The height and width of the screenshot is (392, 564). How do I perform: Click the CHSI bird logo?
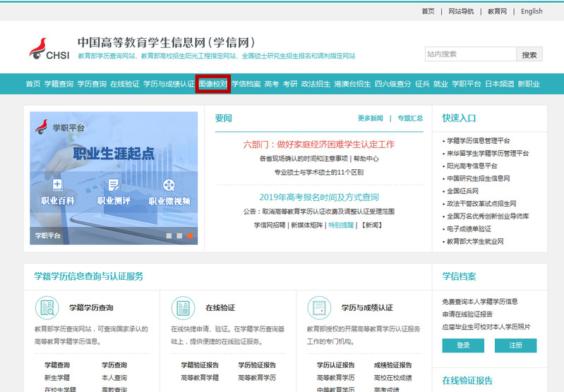(x=49, y=49)
